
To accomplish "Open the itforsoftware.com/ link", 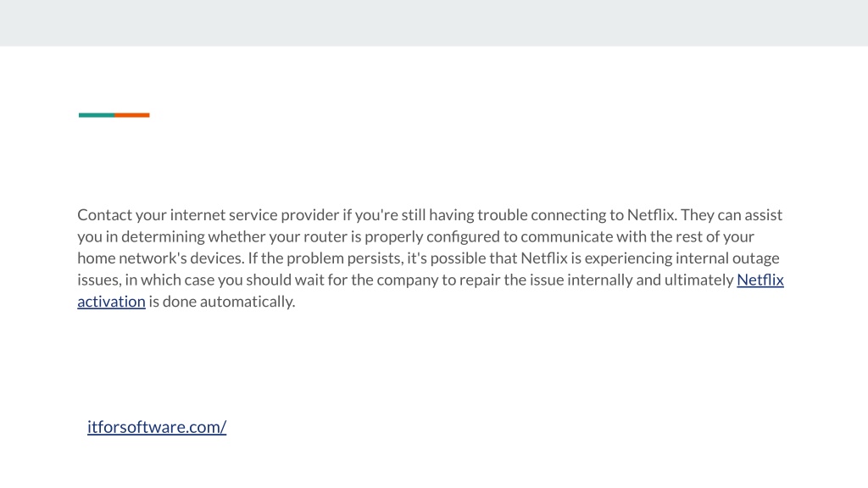I will [x=157, y=427].
